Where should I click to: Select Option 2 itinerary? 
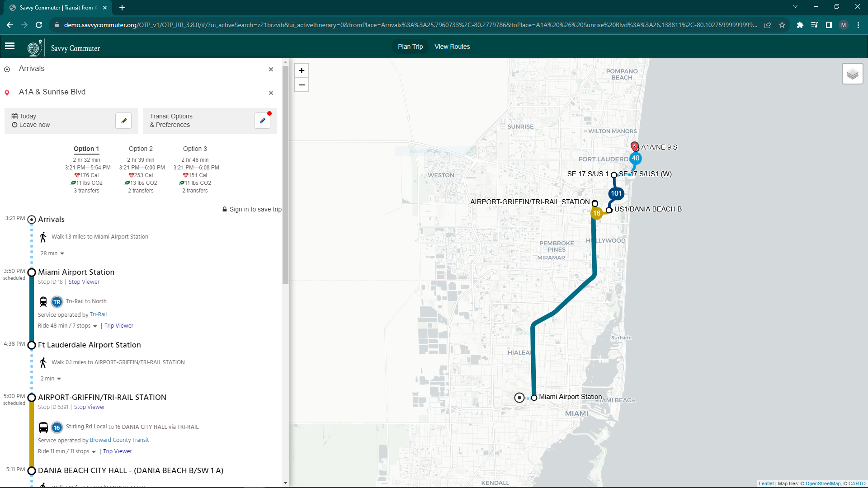point(141,149)
